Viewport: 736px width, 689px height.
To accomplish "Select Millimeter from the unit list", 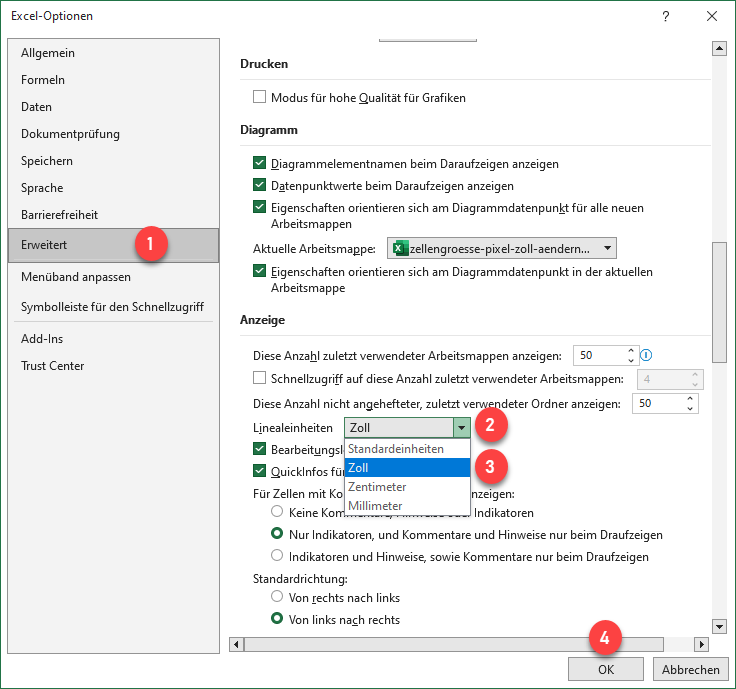I will 407,505.
